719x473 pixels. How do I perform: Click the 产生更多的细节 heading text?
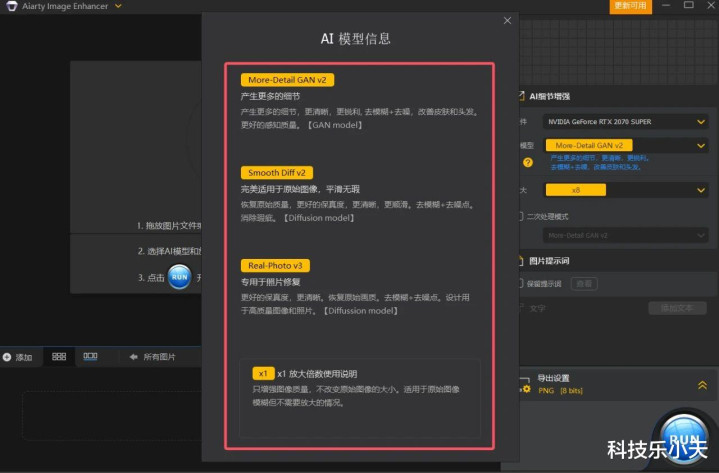click(x=271, y=97)
